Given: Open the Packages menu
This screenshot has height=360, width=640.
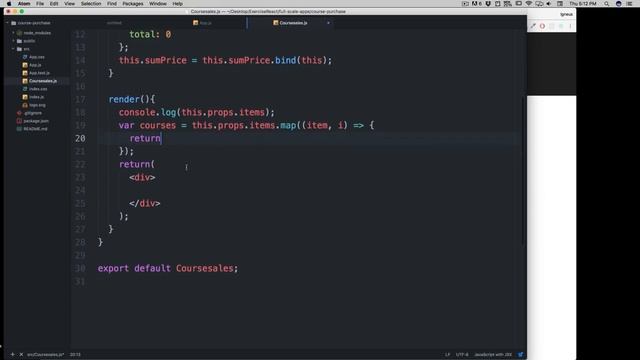Looking at the screenshot, I should [x=133, y=4].
